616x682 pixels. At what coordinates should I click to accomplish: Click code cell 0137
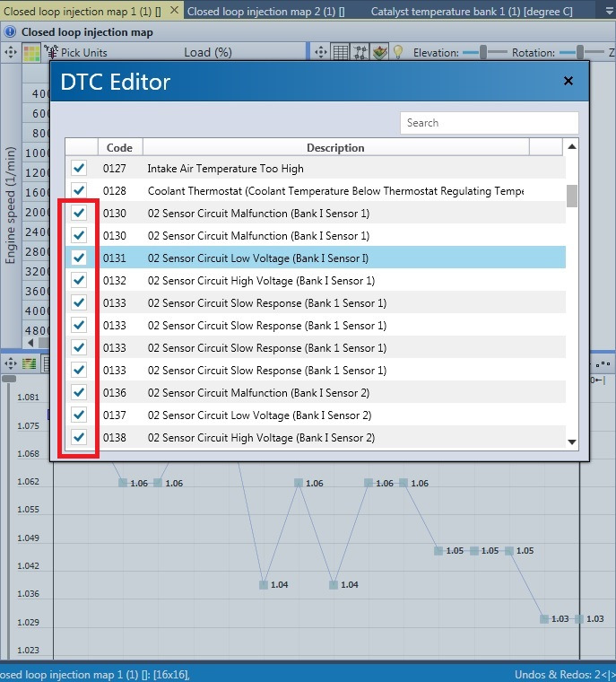tap(115, 415)
